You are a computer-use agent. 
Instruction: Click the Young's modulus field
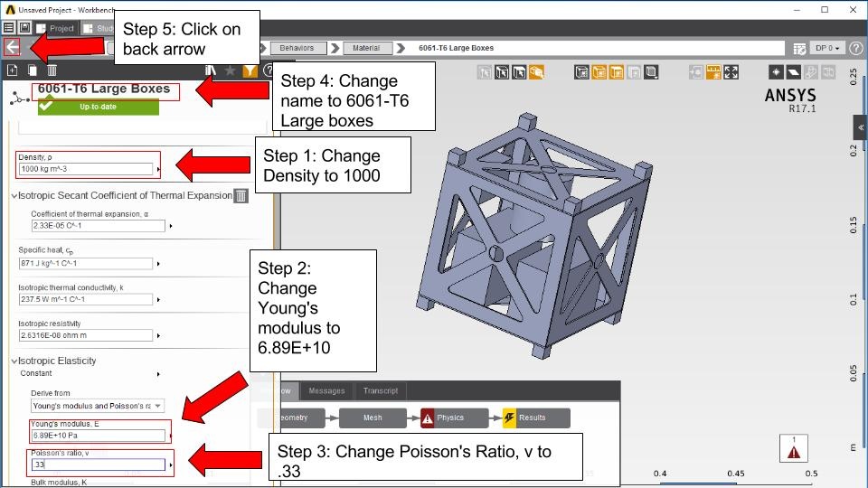pyautogui.click(x=98, y=436)
